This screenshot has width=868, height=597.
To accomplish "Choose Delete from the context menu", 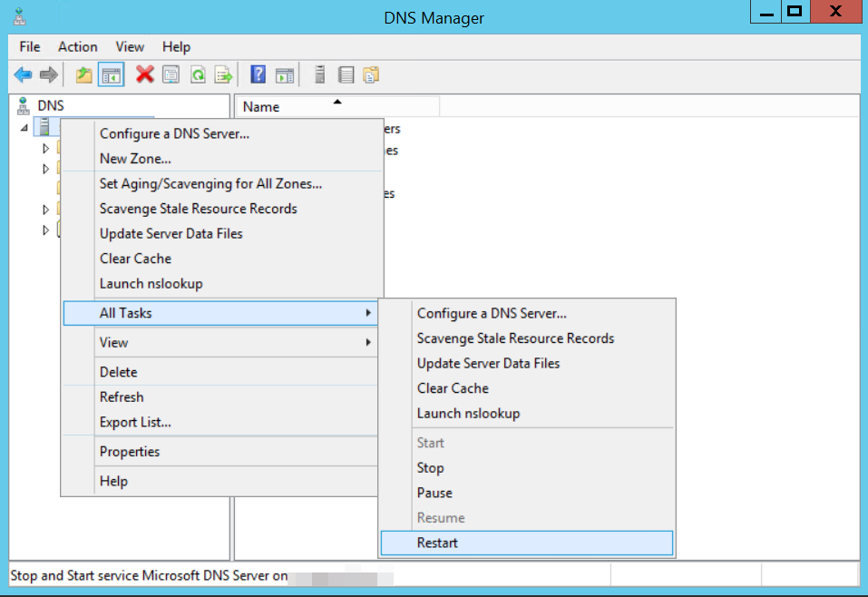I will (x=219, y=372).
